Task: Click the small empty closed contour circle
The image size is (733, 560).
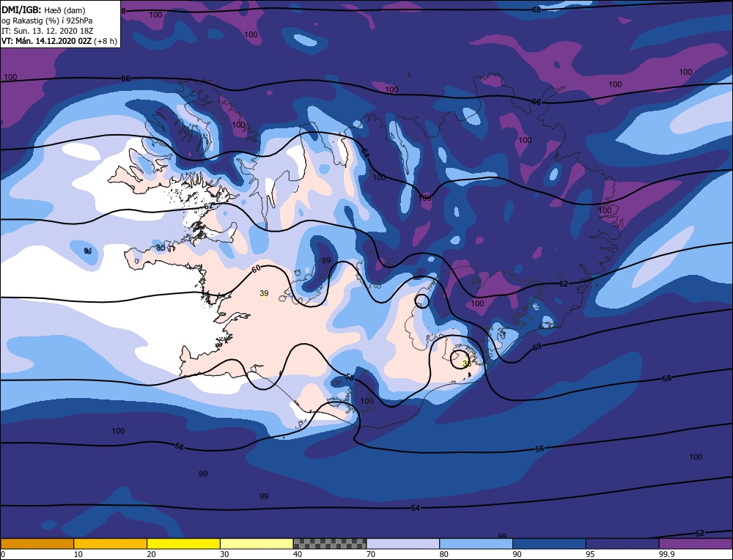Action: coord(422,301)
